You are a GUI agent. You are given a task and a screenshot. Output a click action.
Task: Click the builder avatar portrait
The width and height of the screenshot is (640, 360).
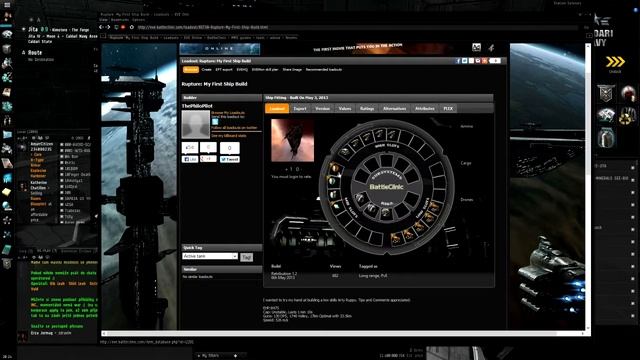click(x=196, y=124)
